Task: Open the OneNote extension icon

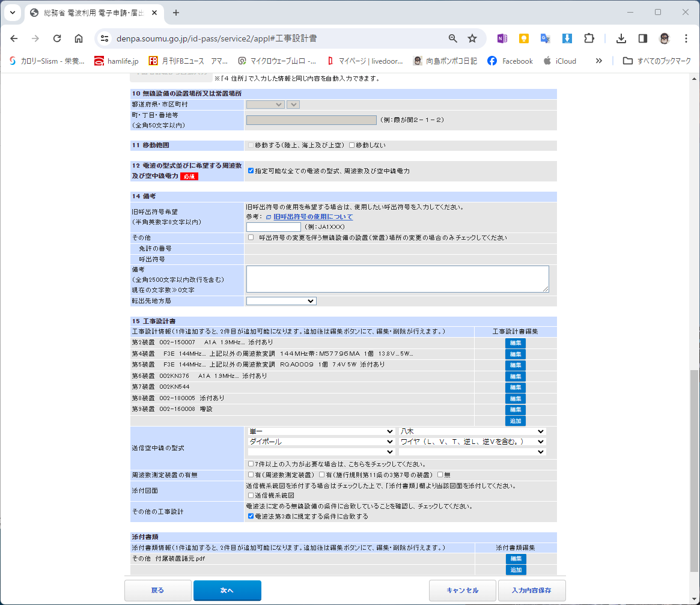Action: [x=502, y=38]
